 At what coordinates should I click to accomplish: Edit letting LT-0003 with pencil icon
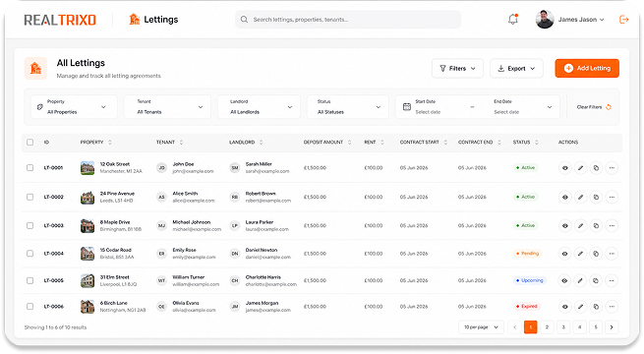(580, 225)
